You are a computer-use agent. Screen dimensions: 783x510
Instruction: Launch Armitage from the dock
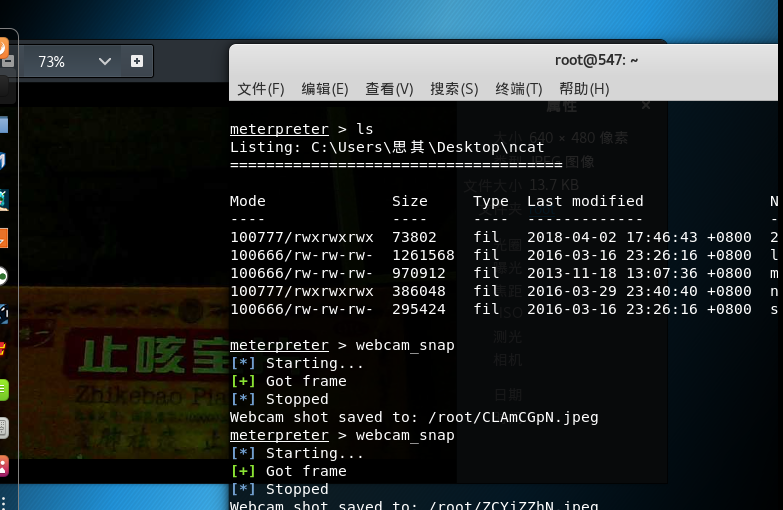pyautogui.click(x=4, y=200)
